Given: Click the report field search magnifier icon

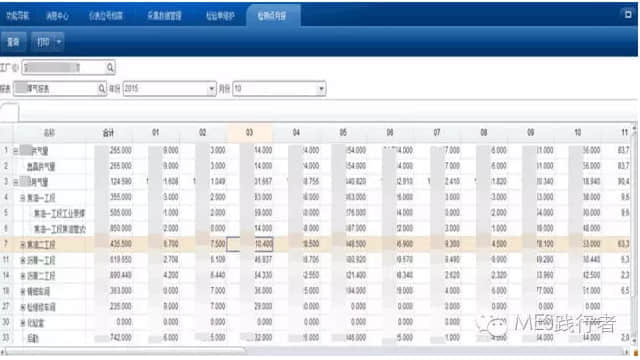Looking at the screenshot, I should pyautogui.click(x=101, y=89).
